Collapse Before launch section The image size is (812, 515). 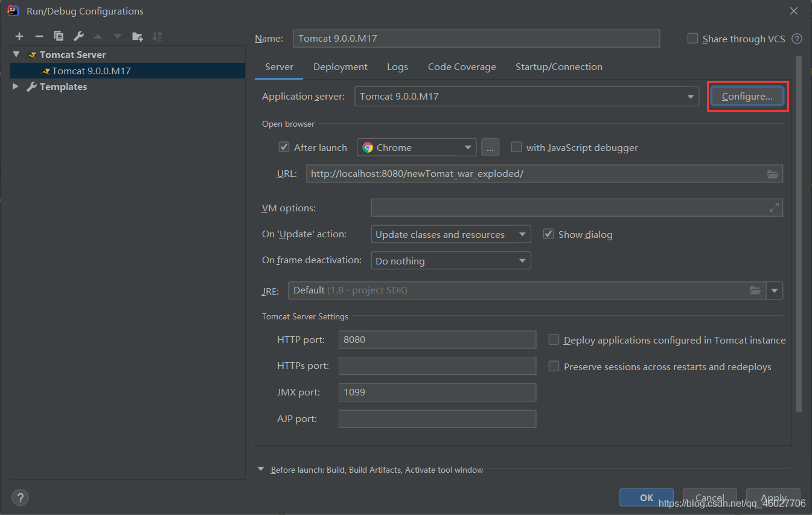pyautogui.click(x=261, y=469)
